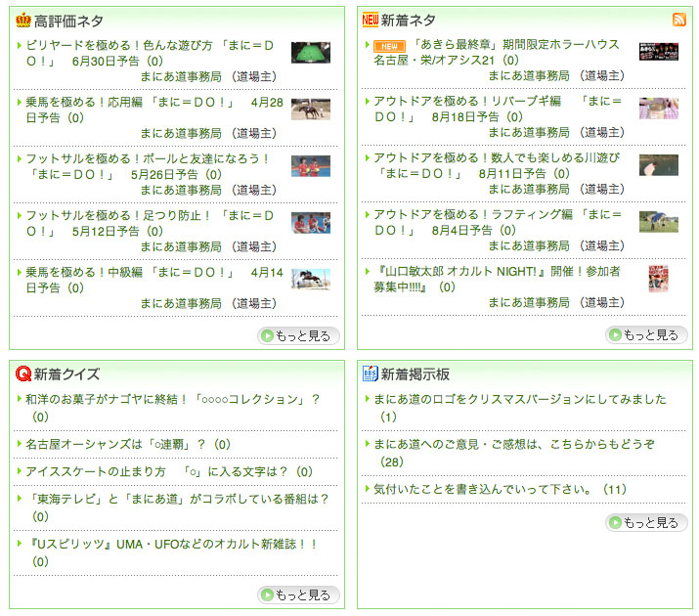
Task: Click the crown icon beside 高評価ネタ
Action: tap(23, 20)
